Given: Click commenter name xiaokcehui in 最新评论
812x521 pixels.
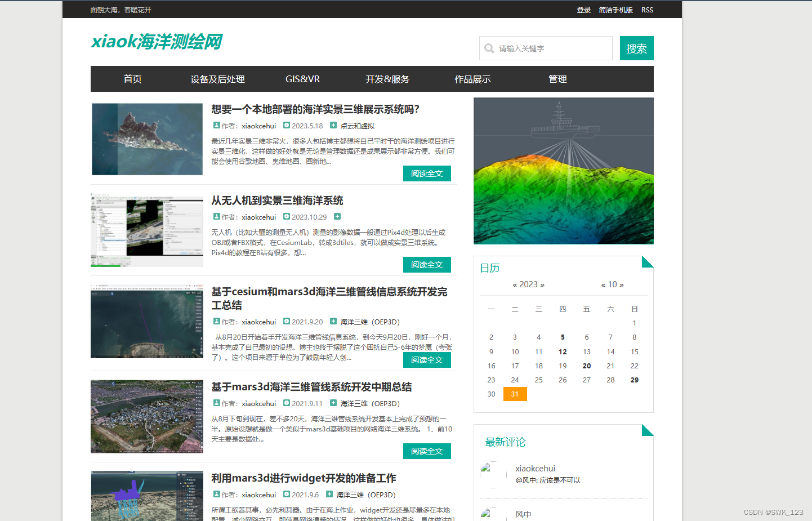Looking at the screenshot, I should [535, 469].
